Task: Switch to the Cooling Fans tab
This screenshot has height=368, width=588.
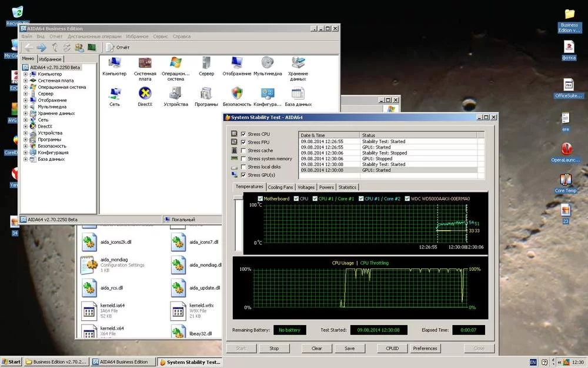Action: point(280,187)
